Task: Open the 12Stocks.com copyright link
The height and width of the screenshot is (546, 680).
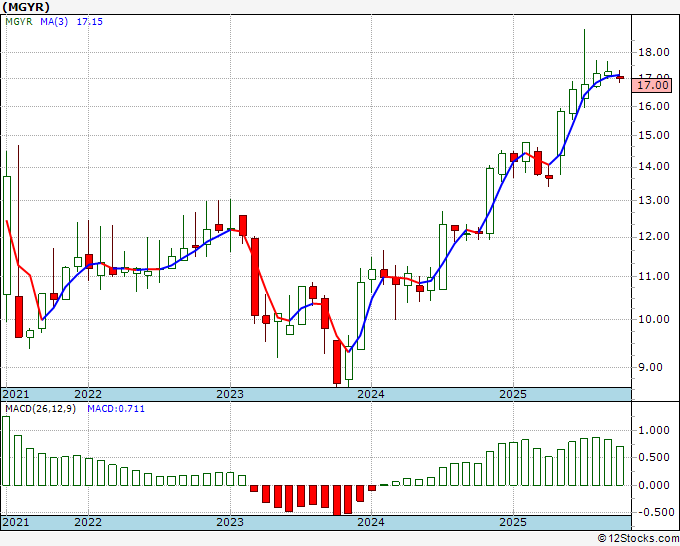Action: coord(638,539)
